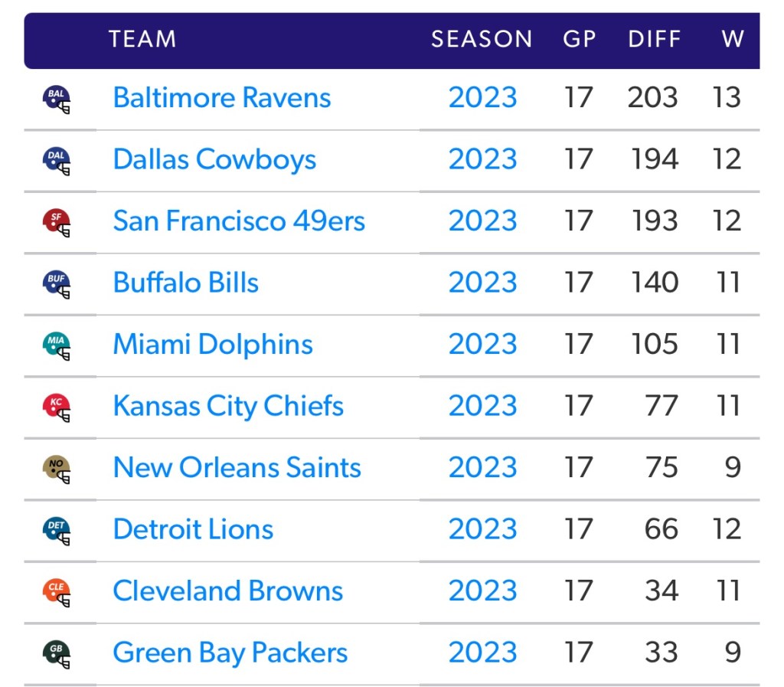Click the Dallas Cowboys helmet icon
This screenshot has width=784, height=687.
(x=57, y=160)
